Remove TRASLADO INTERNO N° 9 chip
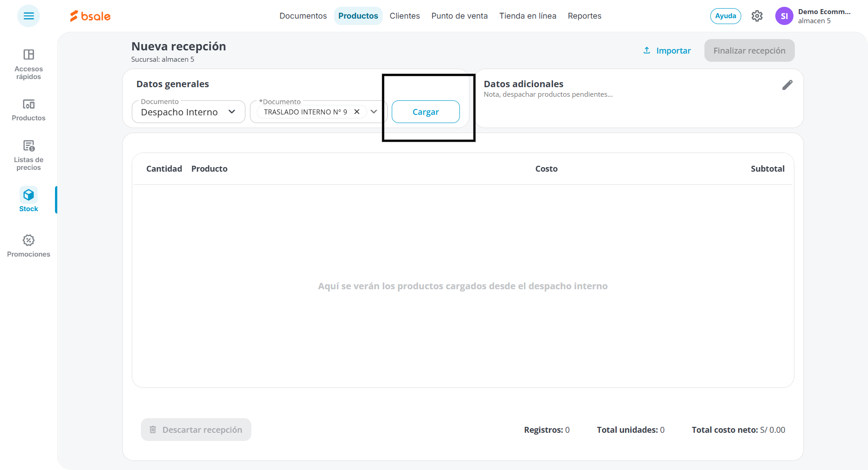 coord(357,112)
